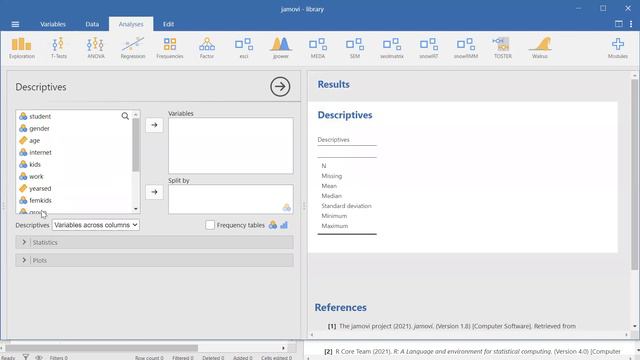The image size is (640, 360).
Task: Switch to the Edit tab
Action: [x=168, y=24]
